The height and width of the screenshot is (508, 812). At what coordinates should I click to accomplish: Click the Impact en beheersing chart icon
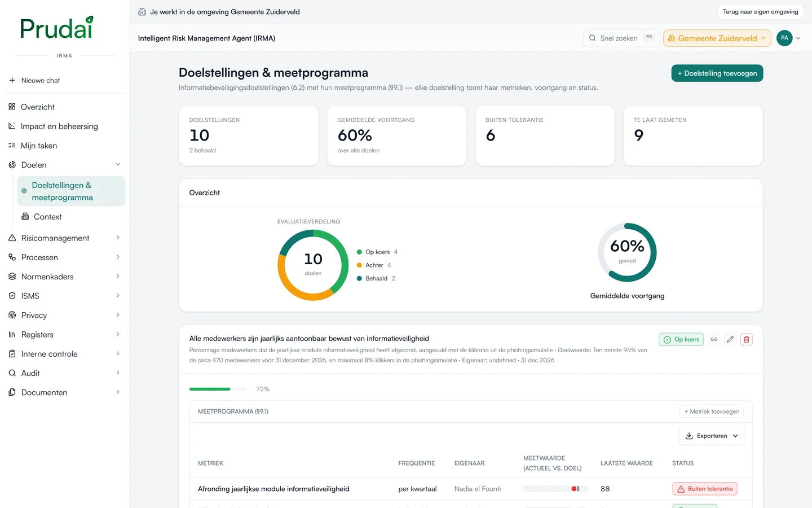coord(12,126)
